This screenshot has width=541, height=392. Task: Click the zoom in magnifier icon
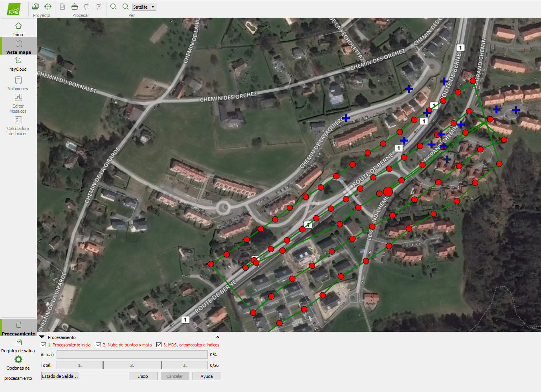pos(114,7)
